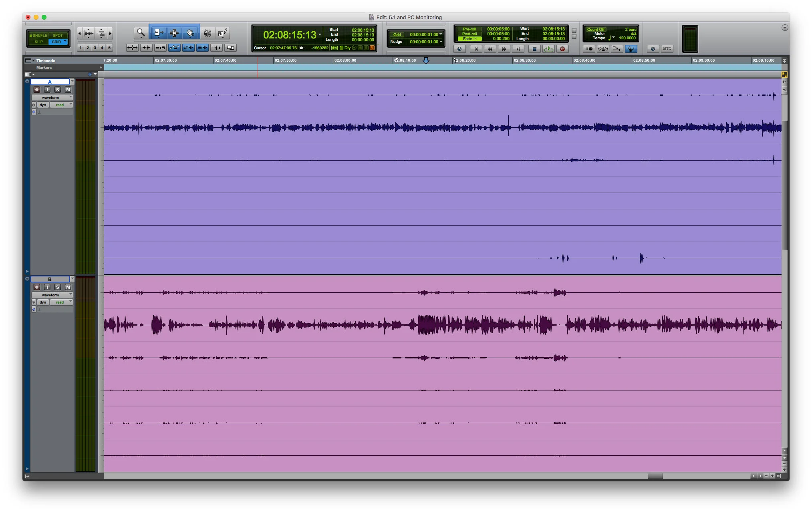Mute track B
Viewport: 812px width, 513px height.
click(68, 287)
